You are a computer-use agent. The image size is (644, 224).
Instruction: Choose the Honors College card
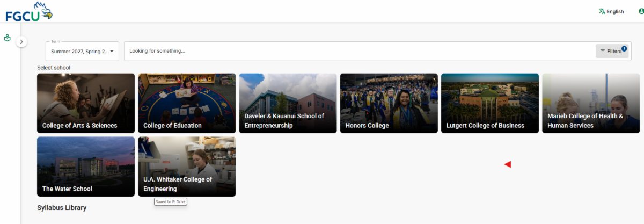[x=389, y=103]
